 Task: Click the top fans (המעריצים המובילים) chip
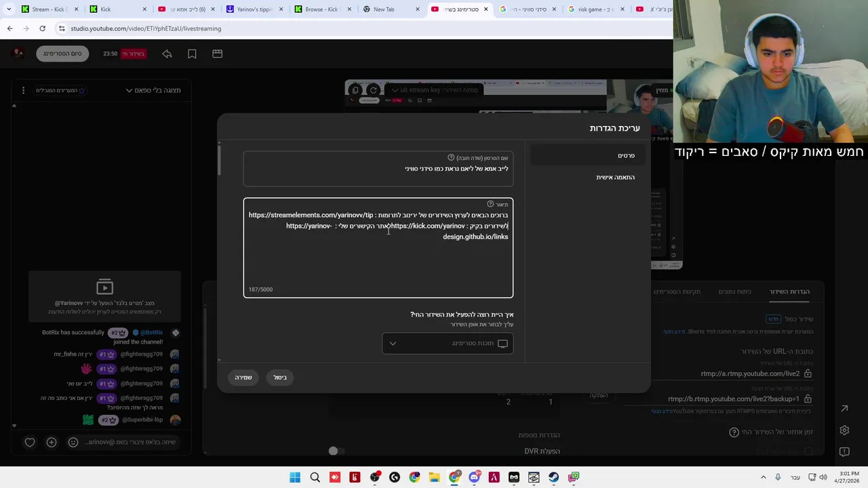(61, 90)
